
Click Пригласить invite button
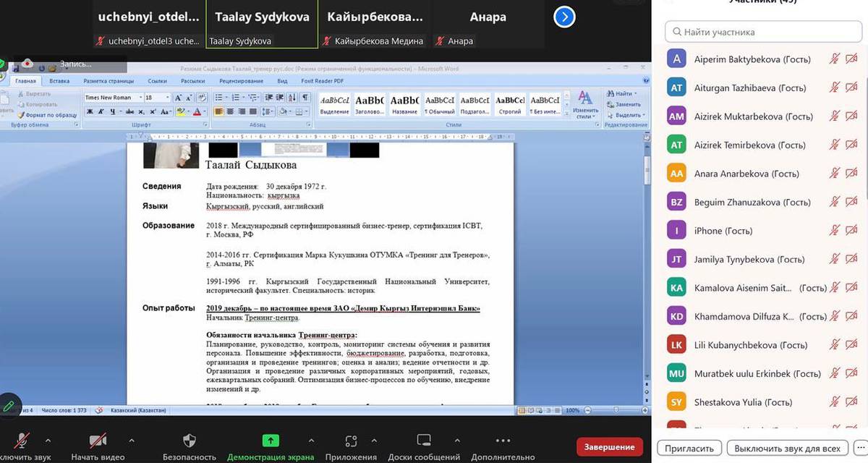690,448
